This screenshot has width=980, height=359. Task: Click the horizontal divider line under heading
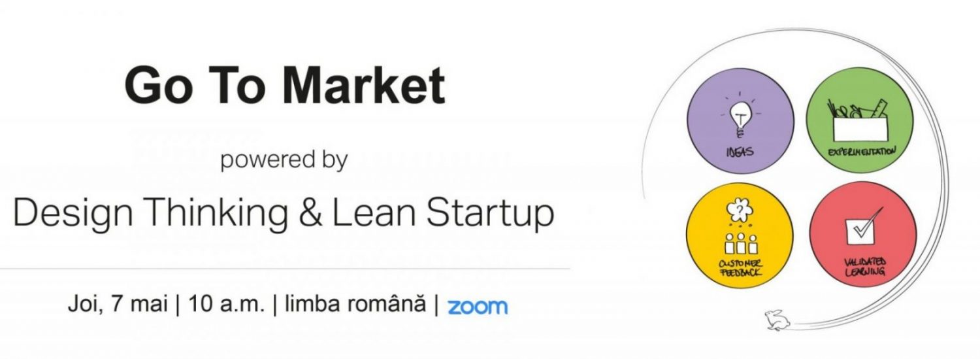tap(285, 269)
